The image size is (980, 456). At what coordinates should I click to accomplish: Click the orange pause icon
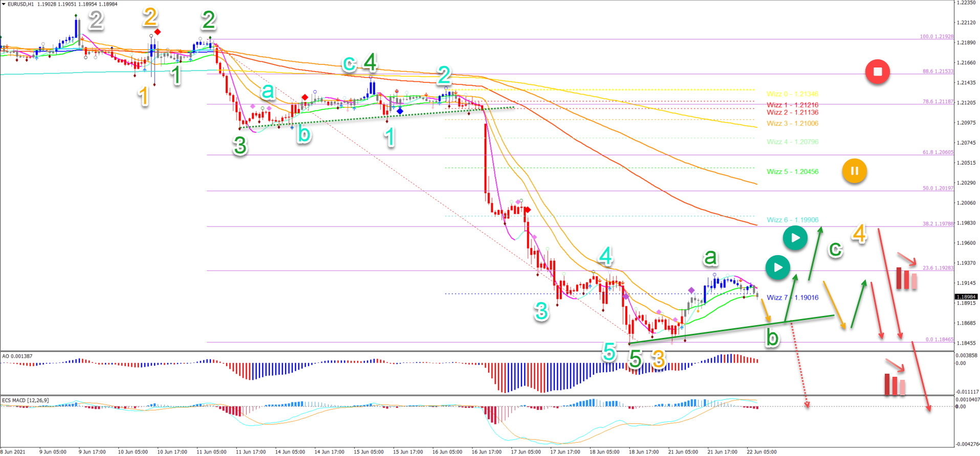click(854, 171)
